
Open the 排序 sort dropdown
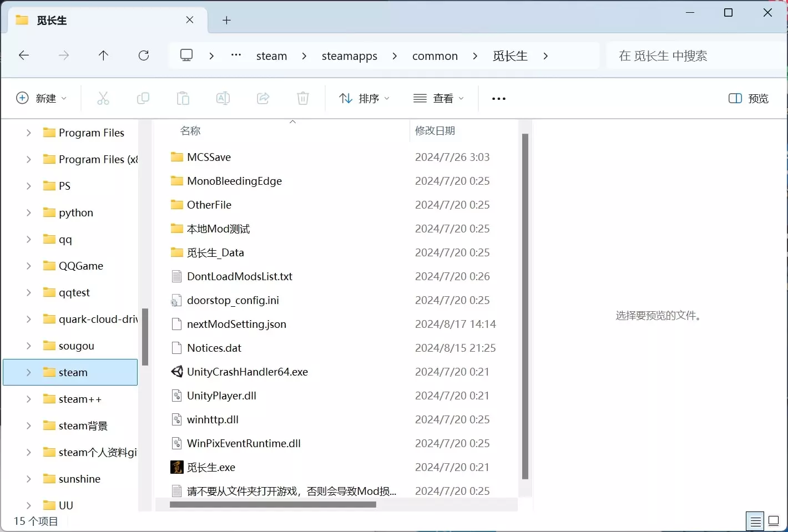(x=364, y=99)
